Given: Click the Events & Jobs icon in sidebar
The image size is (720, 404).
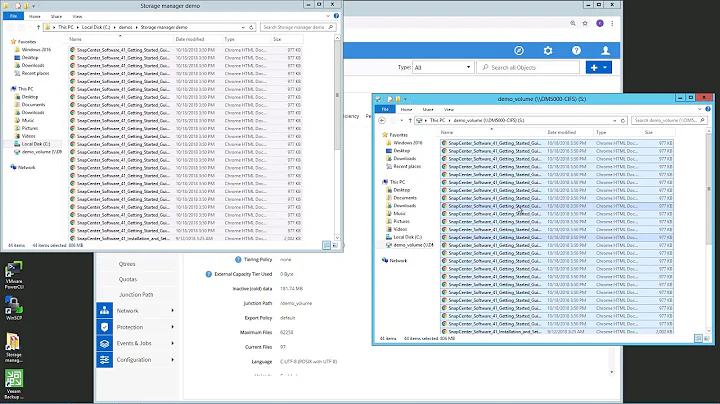Looking at the screenshot, I should [105, 343].
